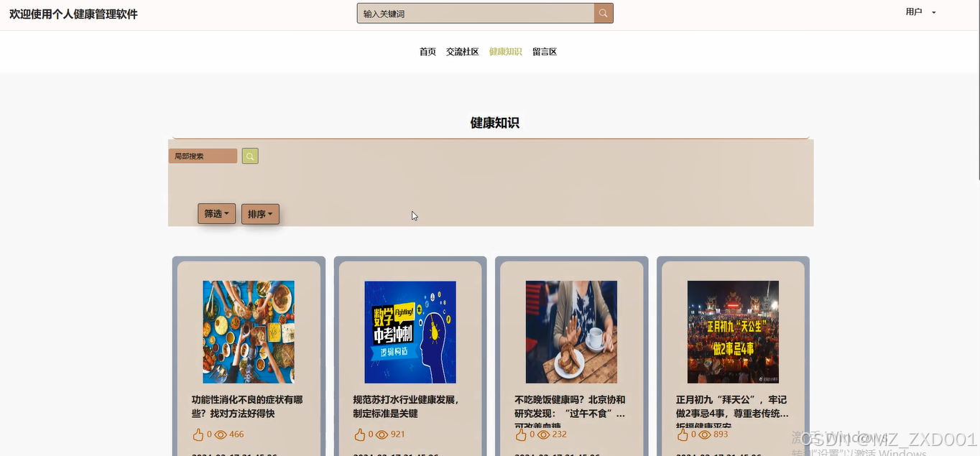The image size is (980, 456).
Task: Click the eye views icon showing 893
Action: [x=705, y=434]
